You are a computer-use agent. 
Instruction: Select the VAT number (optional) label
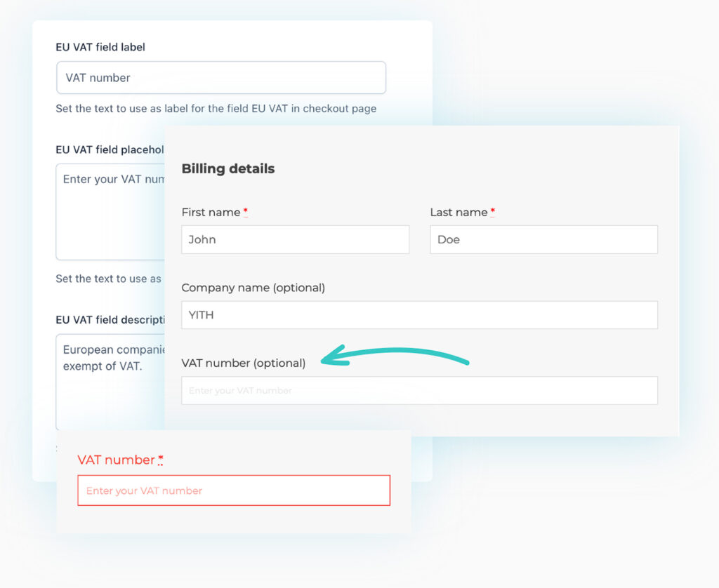click(x=244, y=363)
